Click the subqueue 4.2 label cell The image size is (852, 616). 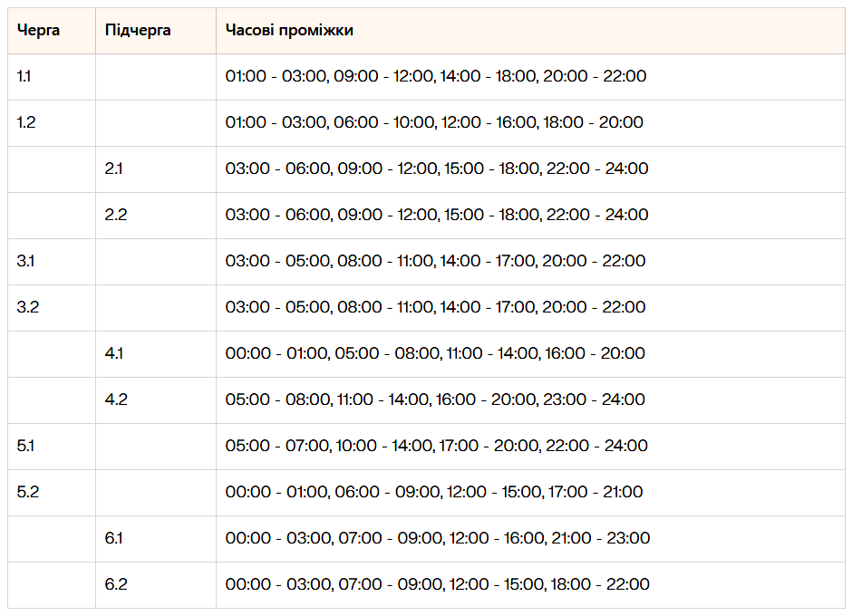pyautogui.click(x=116, y=399)
